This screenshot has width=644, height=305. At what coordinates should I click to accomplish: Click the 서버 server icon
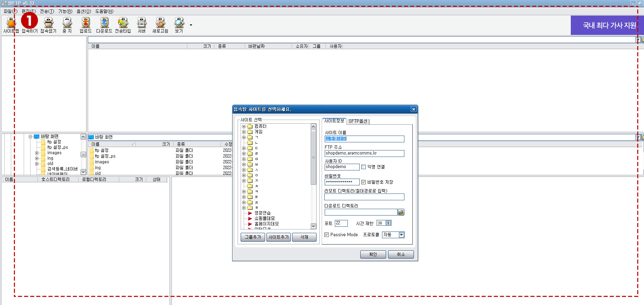142,25
